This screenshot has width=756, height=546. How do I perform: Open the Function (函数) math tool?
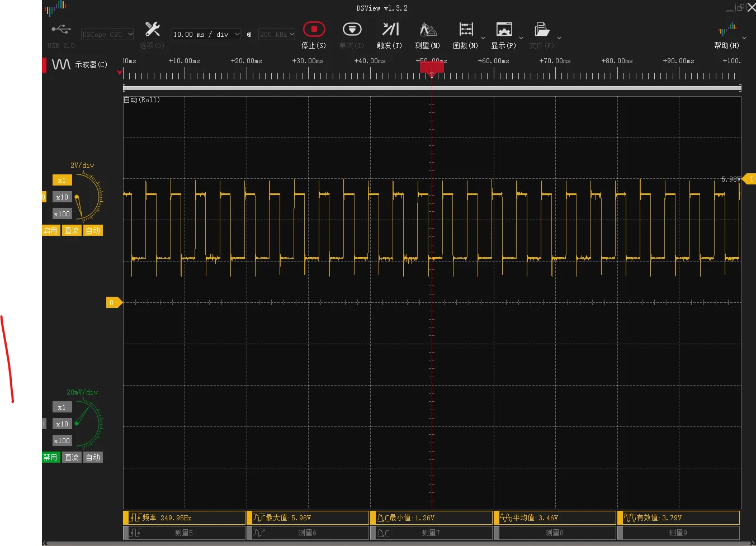click(466, 29)
